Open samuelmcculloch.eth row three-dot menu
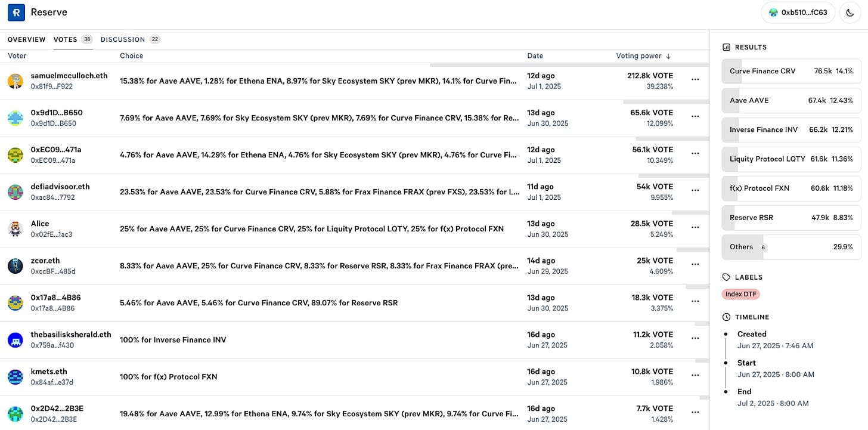Viewport: 868px width, 430px height. click(x=695, y=79)
